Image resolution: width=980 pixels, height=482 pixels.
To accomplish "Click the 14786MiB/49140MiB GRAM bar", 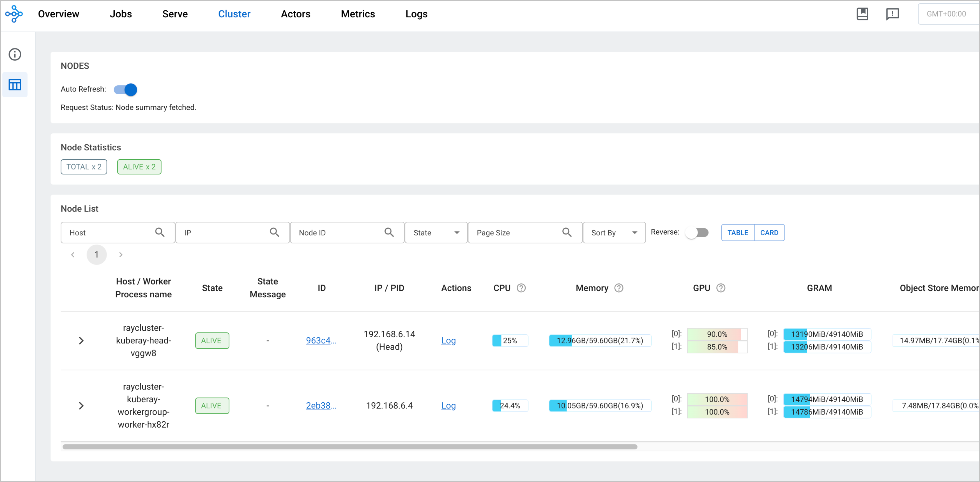I will 827,412.
